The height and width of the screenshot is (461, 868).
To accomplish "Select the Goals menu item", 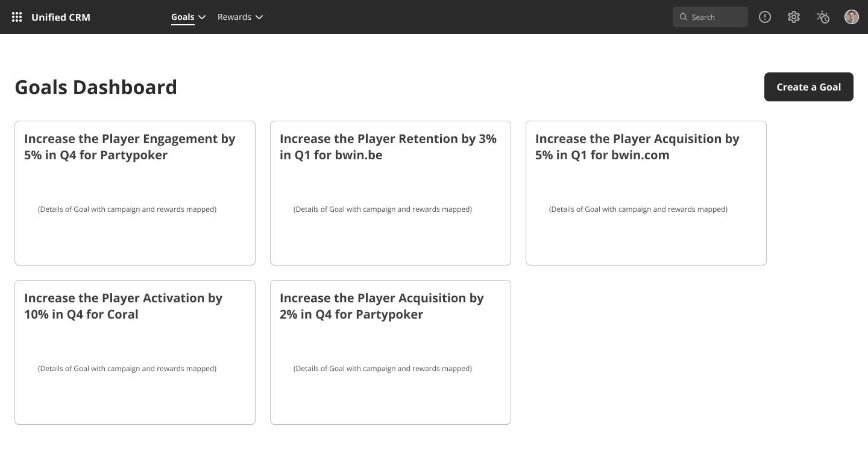I will [x=183, y=17].
